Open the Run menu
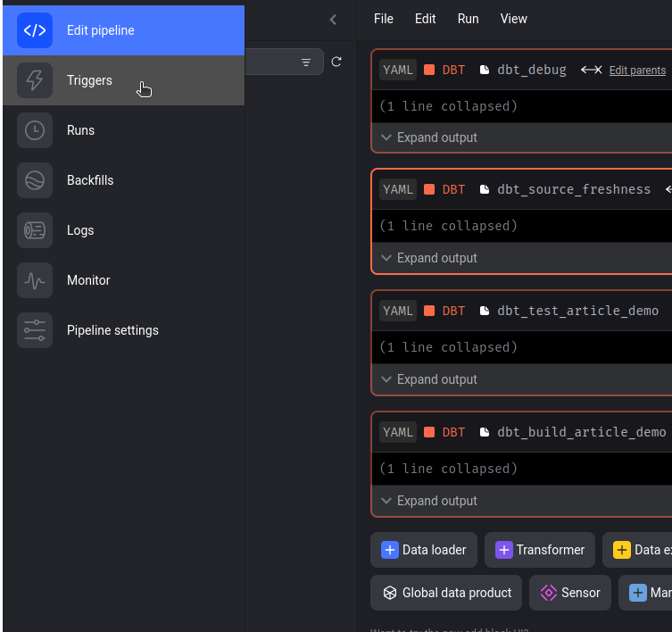This screenshot has width=672, height=632. click(x=468, y=19)
